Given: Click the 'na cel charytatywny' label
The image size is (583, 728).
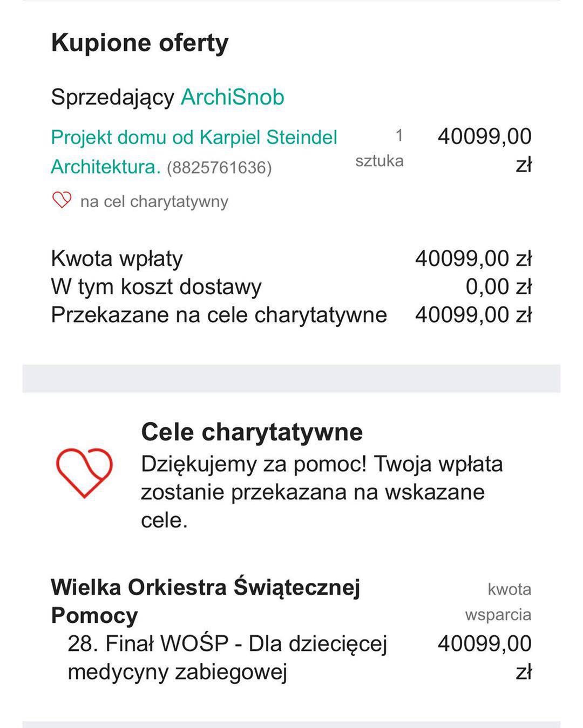Looking at the screenshot, I should click(154, 201).
